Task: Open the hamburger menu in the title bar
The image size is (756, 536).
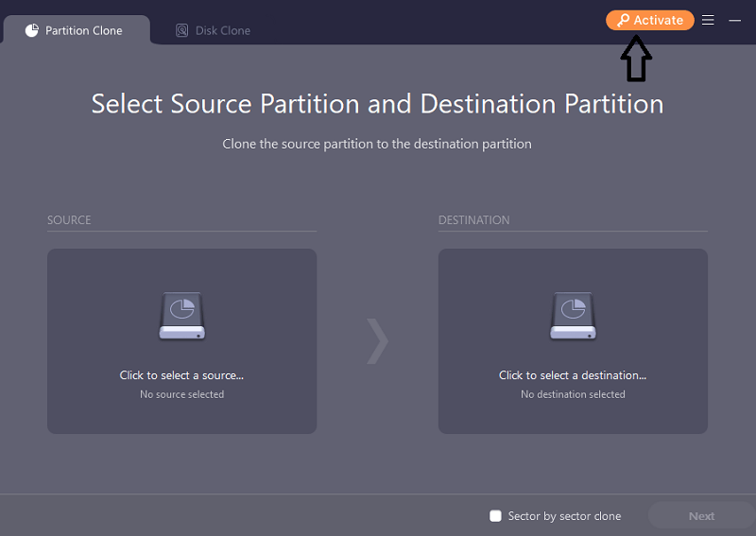Action: pyautogui.click(x=708, y=20)
